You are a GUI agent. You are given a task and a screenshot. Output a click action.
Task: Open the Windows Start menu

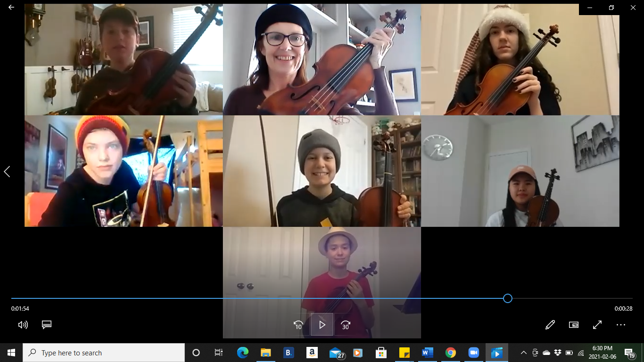click(11, 353)
